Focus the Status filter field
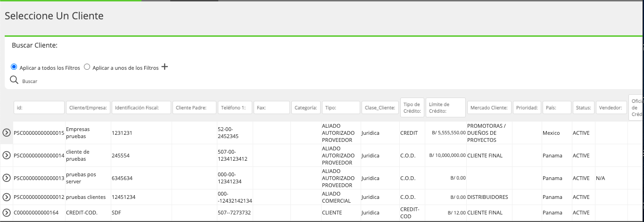Image resolution: width=644 pixels, height=222 pixels. click(x=584, y=107)
